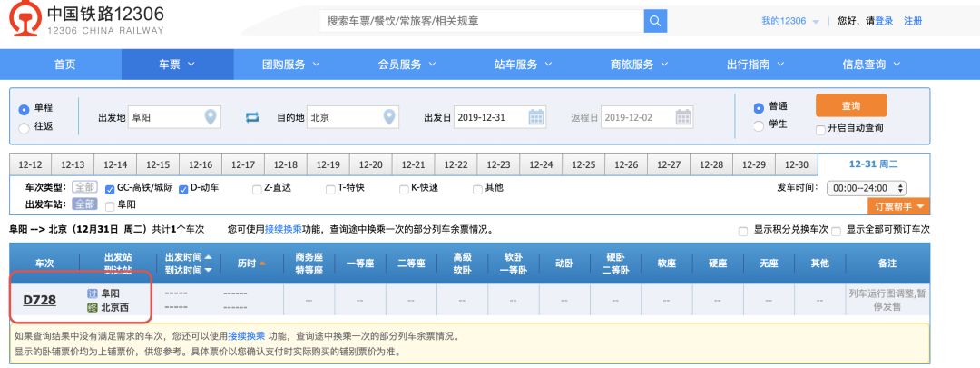
Task: Expand the 会员服务 menu
Action: click(x=407, y=65)
